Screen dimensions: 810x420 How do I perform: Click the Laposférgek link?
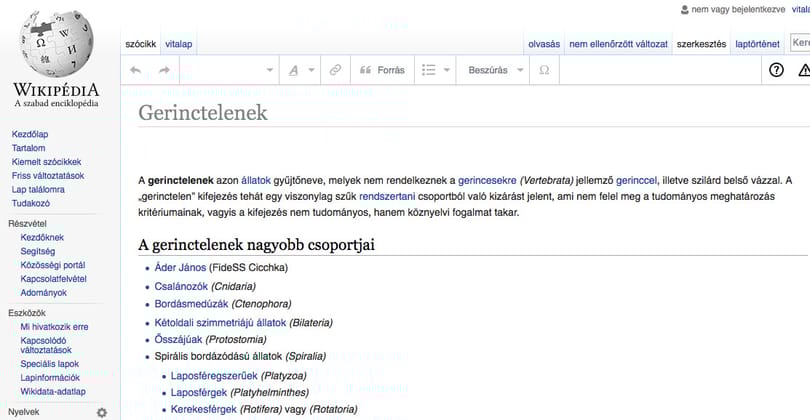click(199, 393)
